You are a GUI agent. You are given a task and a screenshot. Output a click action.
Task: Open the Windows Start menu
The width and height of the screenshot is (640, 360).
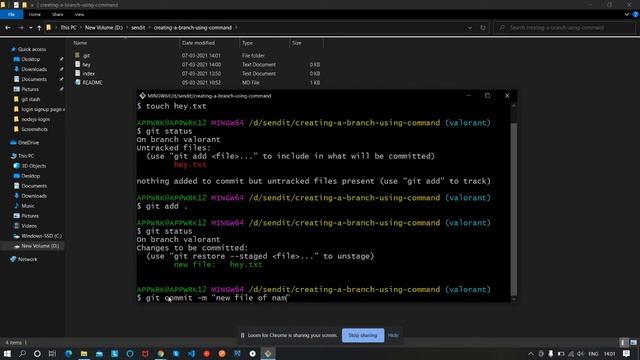coord(7,353)
